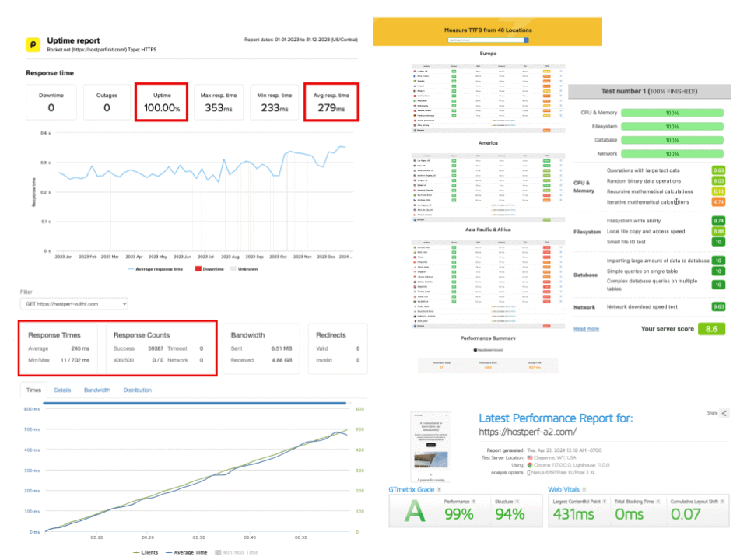Open the Distribution tab

tap(137, 390)
